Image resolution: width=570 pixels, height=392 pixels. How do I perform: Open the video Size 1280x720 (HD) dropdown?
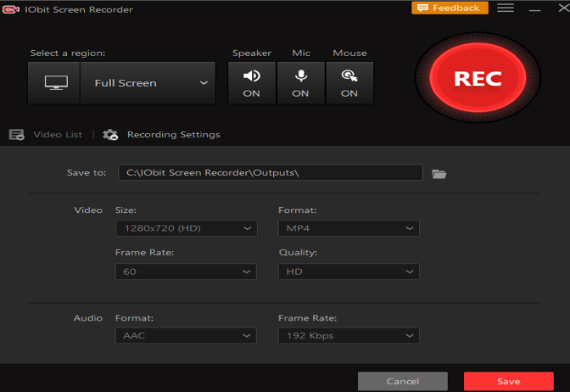(186, 228)
